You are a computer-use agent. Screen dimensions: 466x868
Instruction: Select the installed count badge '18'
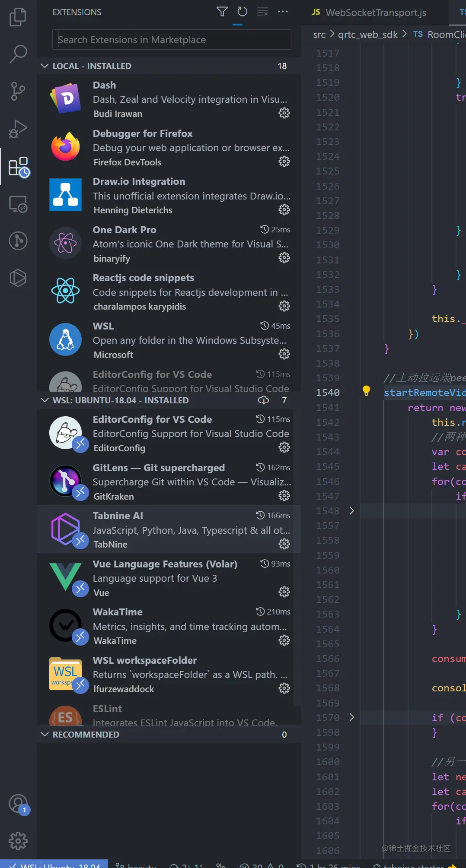coord(282,66)
